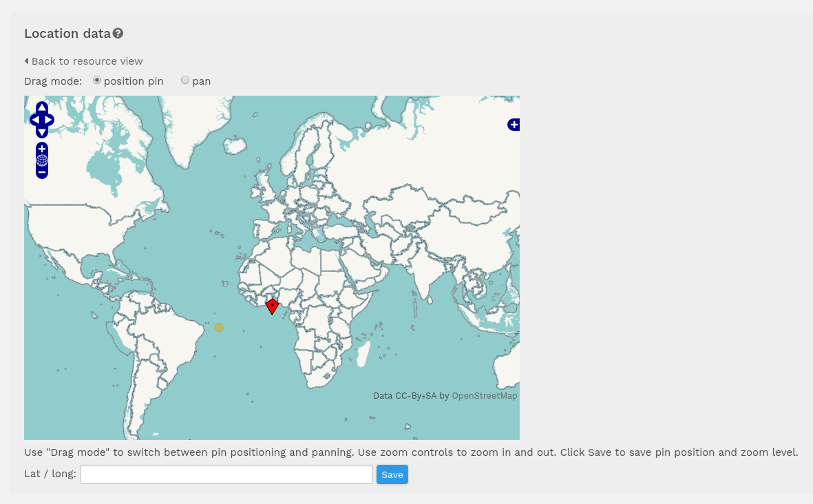Zoom in using the map plus control
Viewport: 813px width, 504px height.
[x=42, y=149]
